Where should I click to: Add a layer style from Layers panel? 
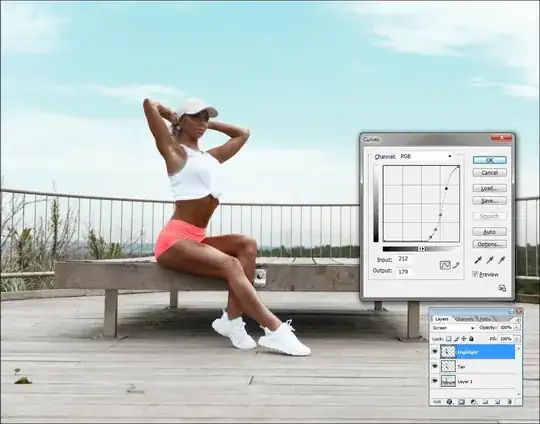click(x=449, y=402)
